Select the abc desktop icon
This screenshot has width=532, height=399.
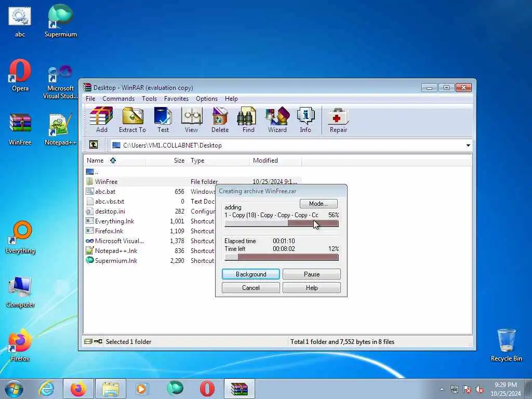[x=20, y=22]
